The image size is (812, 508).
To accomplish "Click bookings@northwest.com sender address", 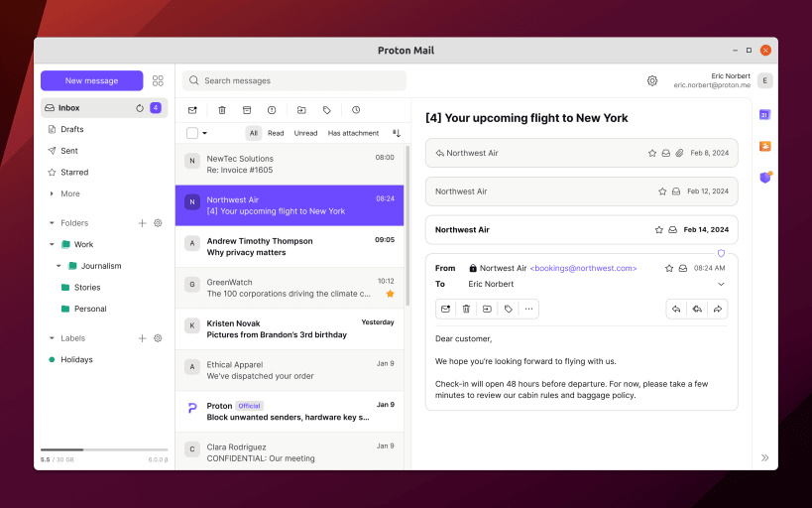I will (583, 268).
